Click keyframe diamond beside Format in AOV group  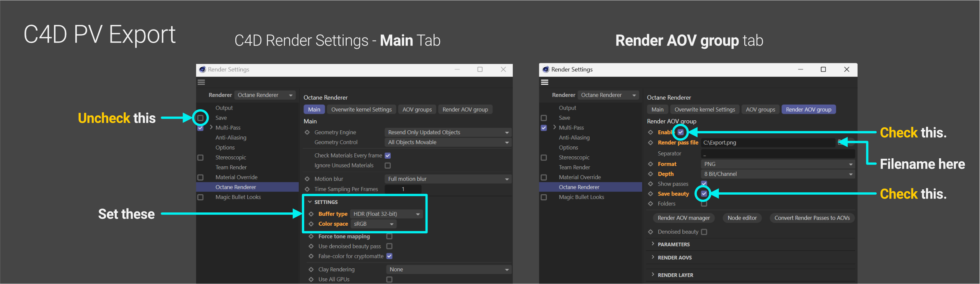(x=651, y=164)
